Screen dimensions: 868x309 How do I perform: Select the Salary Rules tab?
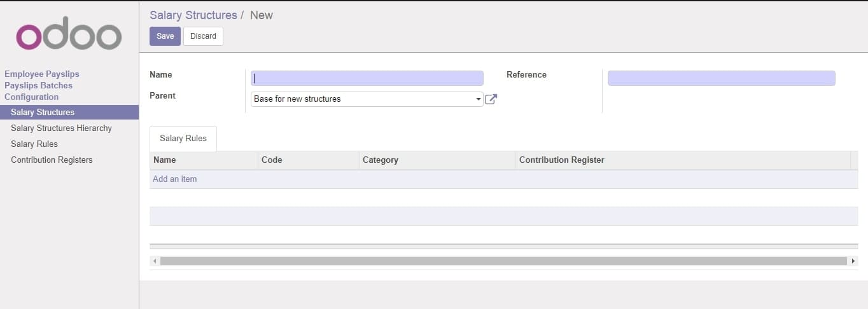coord(183,139)
